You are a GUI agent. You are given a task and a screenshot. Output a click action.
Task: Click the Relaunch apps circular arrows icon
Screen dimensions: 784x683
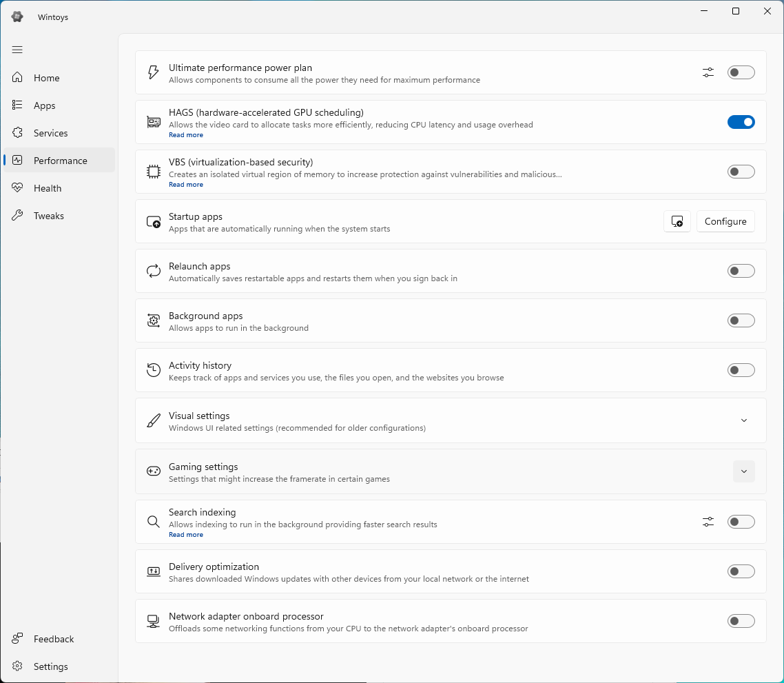coord(154,271)
